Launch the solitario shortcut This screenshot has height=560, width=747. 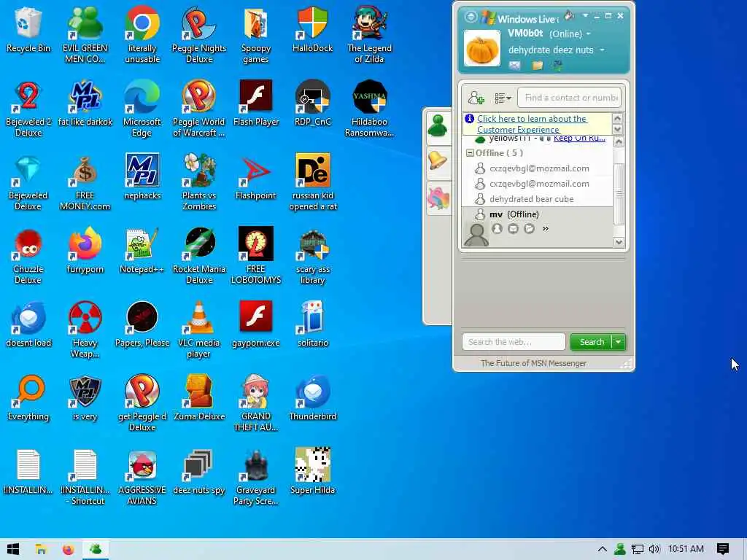(x=312, y=324)
